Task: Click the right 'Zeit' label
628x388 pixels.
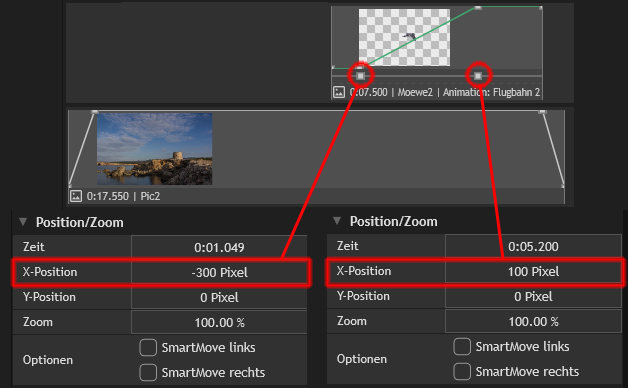Action: [348, 246]
